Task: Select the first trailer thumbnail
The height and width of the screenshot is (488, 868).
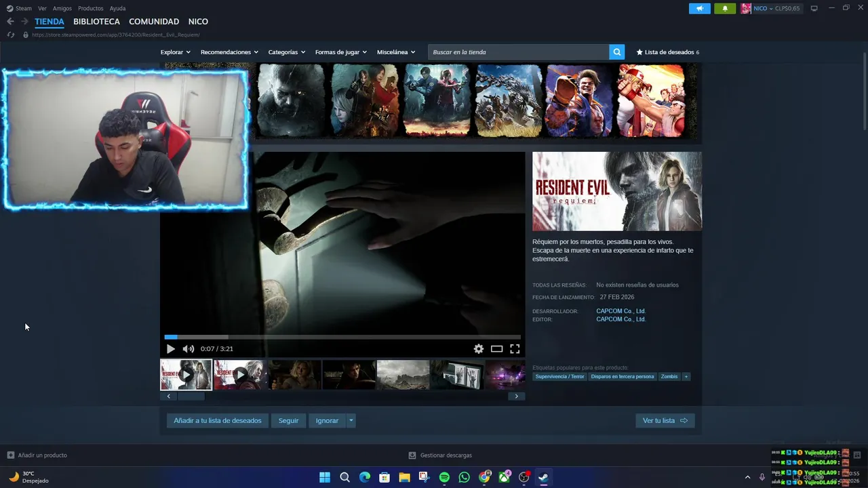Action: (x=186, y=375)
